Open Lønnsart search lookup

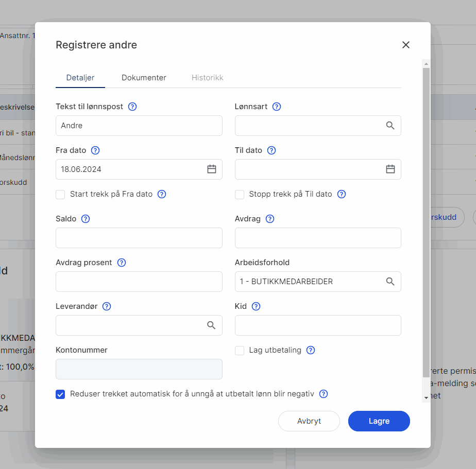(390, 125)
